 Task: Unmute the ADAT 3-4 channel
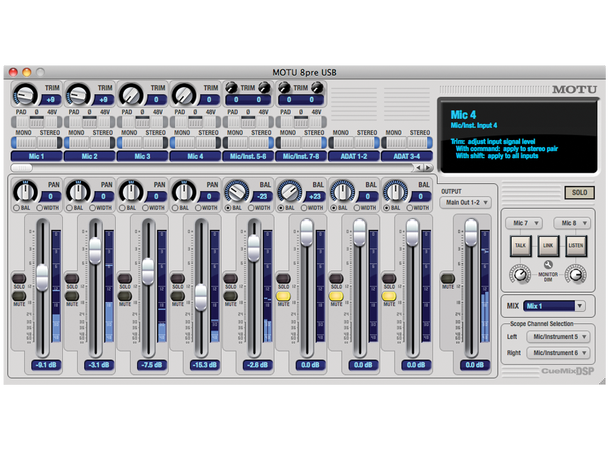coord(389,296)
